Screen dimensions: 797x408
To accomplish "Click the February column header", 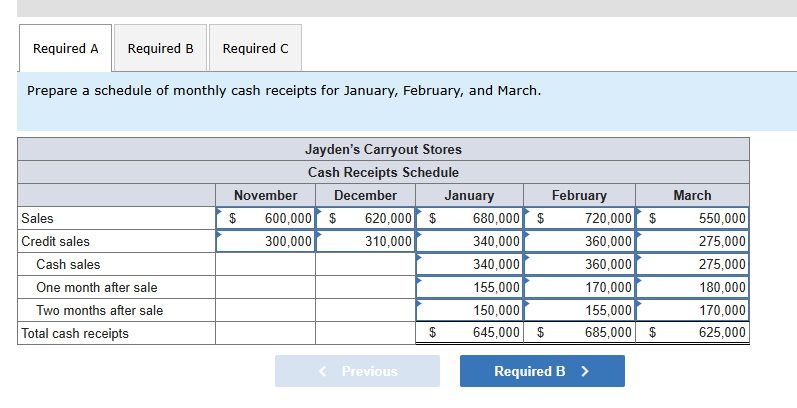I will [x=579, y=195].
